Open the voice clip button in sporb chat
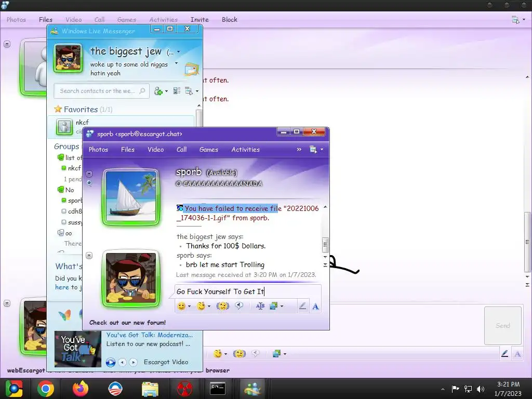The width and height of the screenshot is (532, 399). 239,306
